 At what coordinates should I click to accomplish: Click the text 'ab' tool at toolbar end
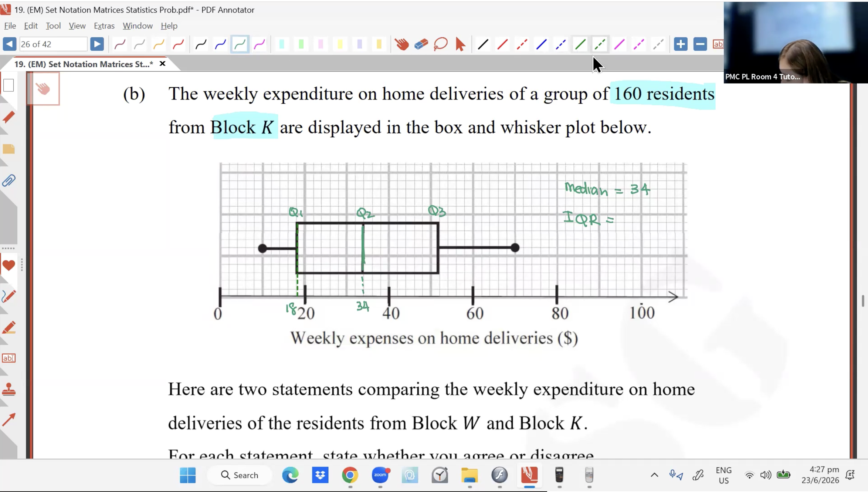(x=718, y=44)
